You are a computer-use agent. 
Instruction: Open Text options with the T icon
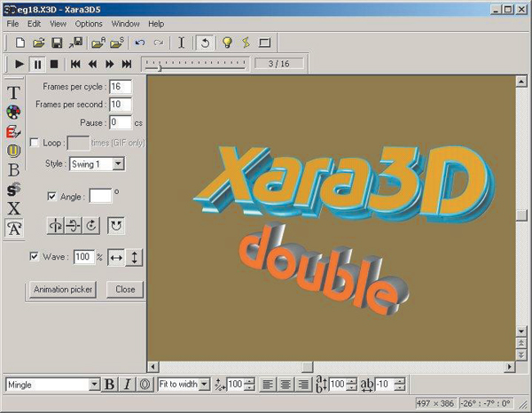coord(14,92)
